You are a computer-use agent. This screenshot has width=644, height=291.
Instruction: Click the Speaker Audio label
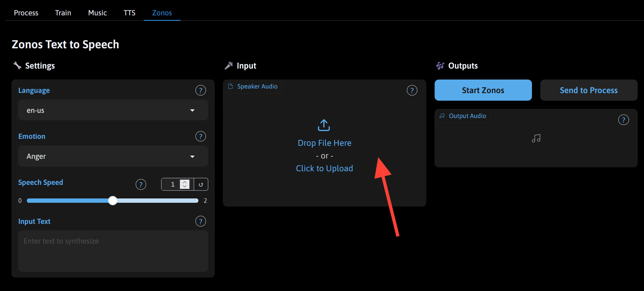tap(257, 86)
